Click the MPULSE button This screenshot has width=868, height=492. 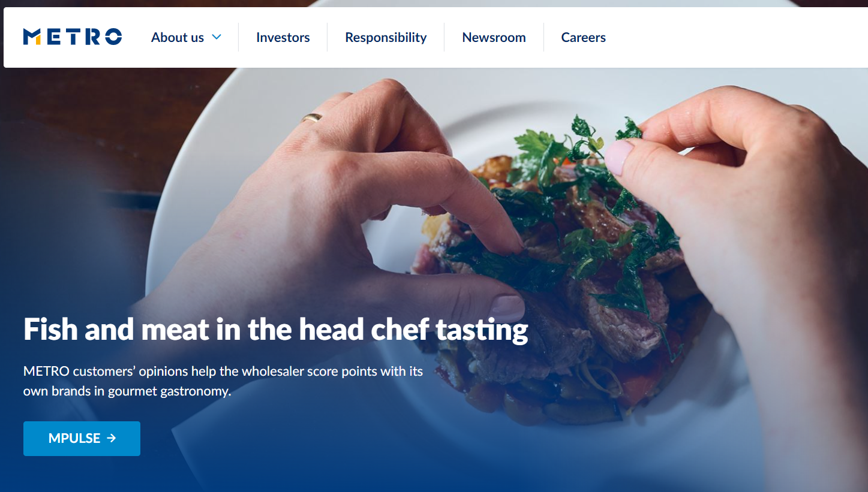[x=82, y=439]
